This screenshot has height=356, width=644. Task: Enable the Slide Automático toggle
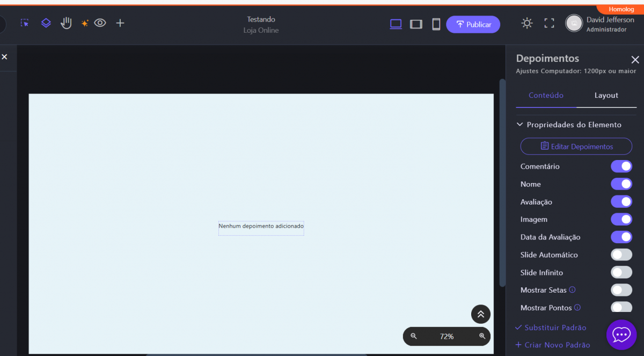pyautogui.click(x=621, y=255)
